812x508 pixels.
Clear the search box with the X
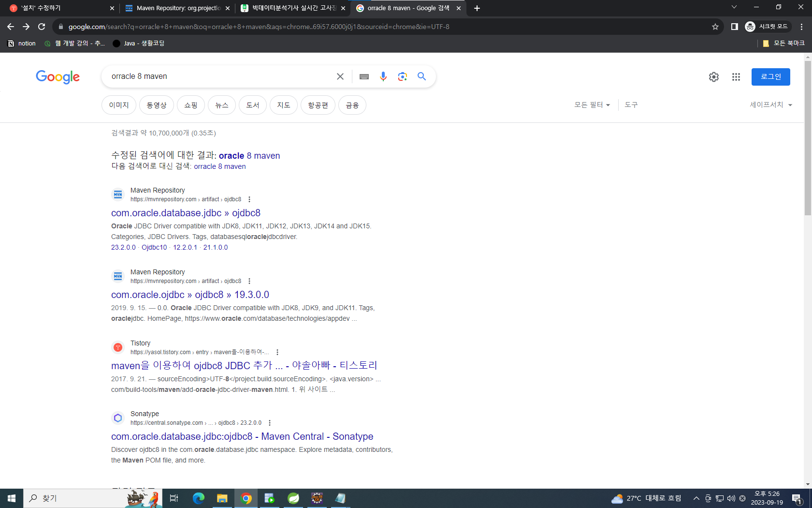click(x=340, y=76)
